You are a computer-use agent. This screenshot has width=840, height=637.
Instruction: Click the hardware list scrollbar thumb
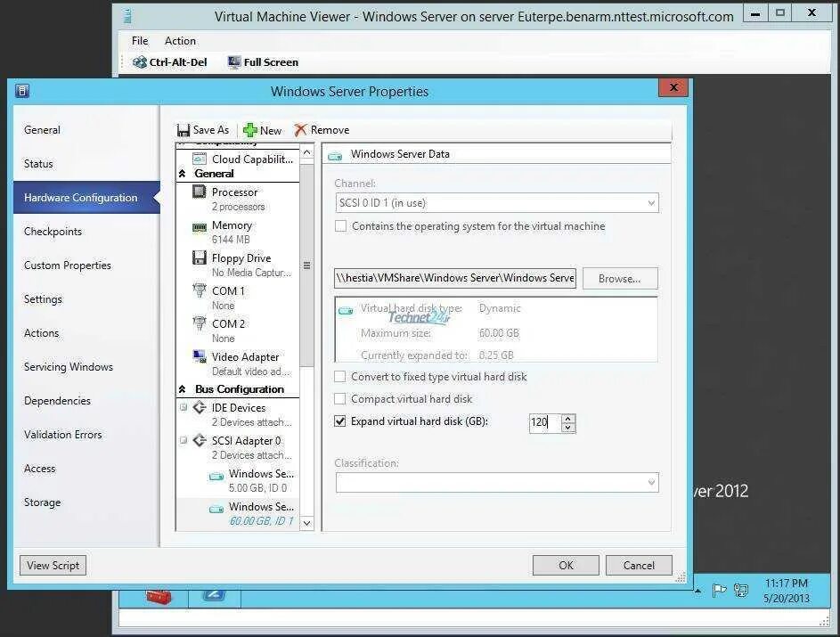point(306,265)
